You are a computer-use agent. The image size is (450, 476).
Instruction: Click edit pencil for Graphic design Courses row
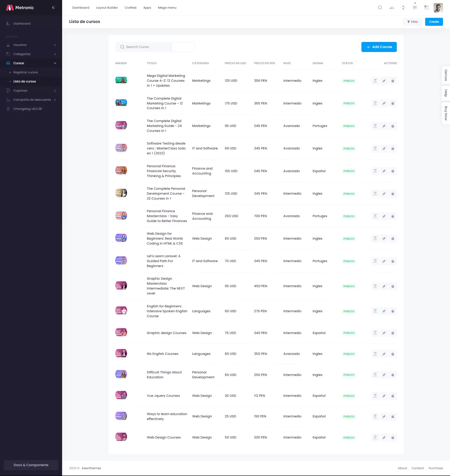click(x=384, y=333)
